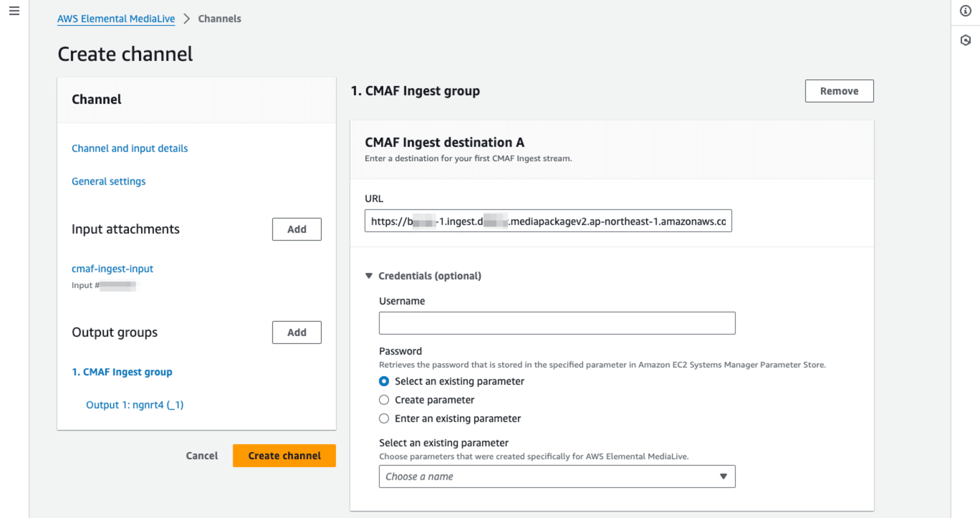Go to AWS Elemental MediaLive breadcrumb
The width and height of the screenshot is (980, 518).
point(116,19)
